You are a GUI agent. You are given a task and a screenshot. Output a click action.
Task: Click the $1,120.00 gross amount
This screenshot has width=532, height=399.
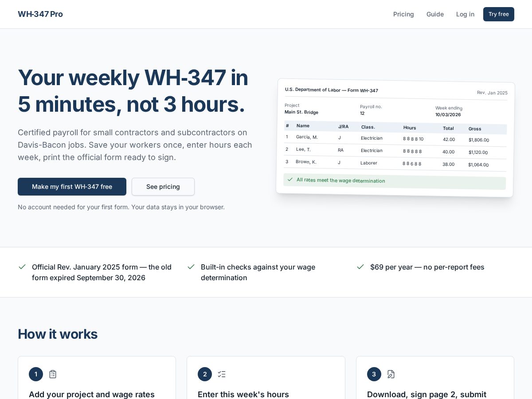click(x=478, y=153)
